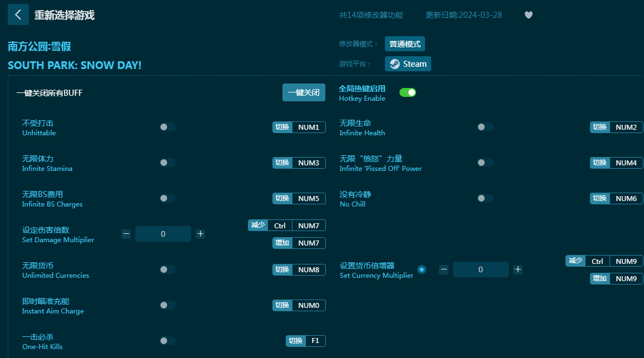The image size is (644, 358).
Task: Enable Infinite BS Charges
Action: click(x=168, y=198)
